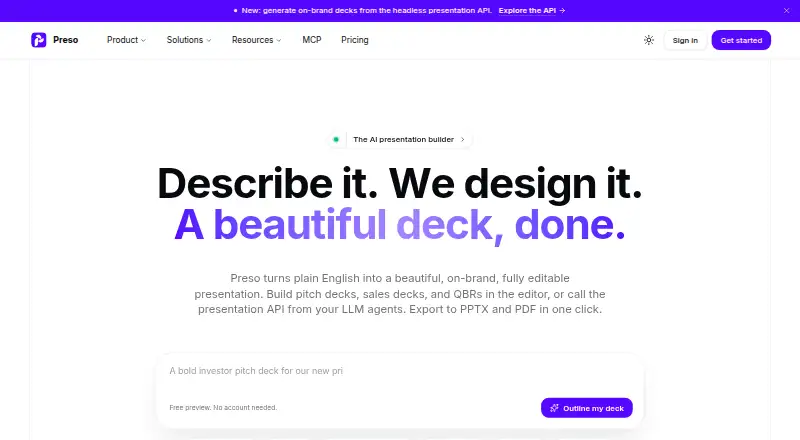Image resolution: width=800 pixels, height=440 pixels.
Task: Expand the Solutions dropdown menu
Action: coord(189,40)
